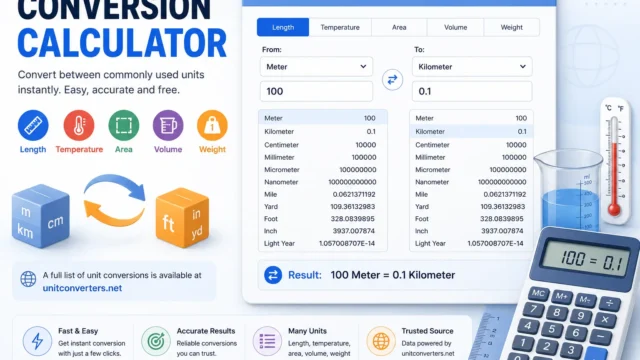640x360 pixels.
Task: Click the division key on the calculator
Action: [609, 303]
